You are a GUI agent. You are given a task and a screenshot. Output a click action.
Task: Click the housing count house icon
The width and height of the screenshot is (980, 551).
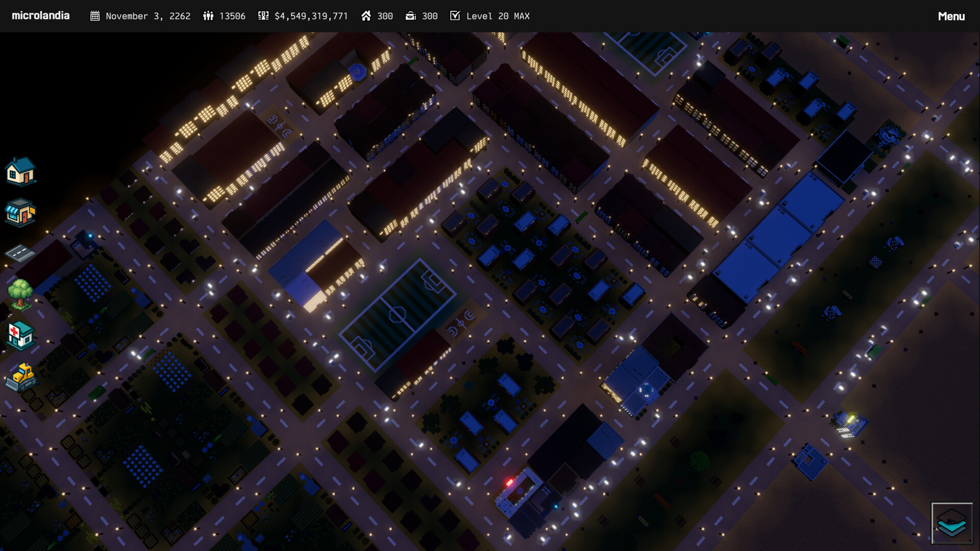coord(366,16)
